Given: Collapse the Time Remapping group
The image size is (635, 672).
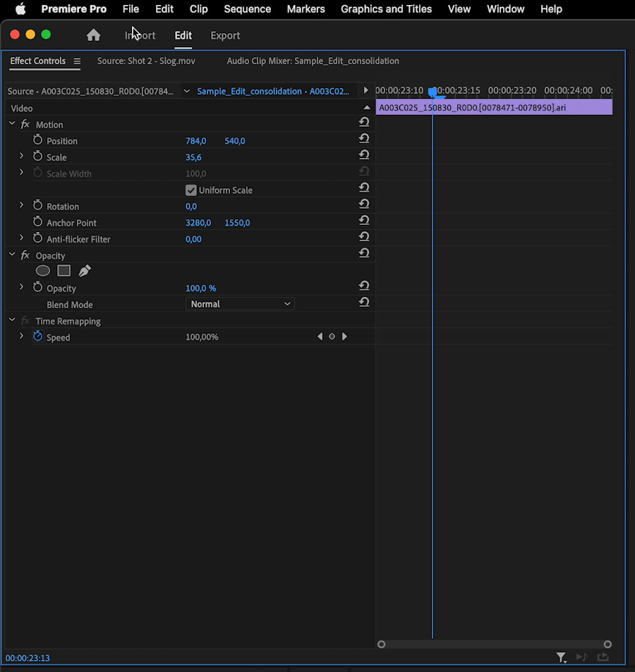Looking at the screenshot, I should [x=12, y=320].
